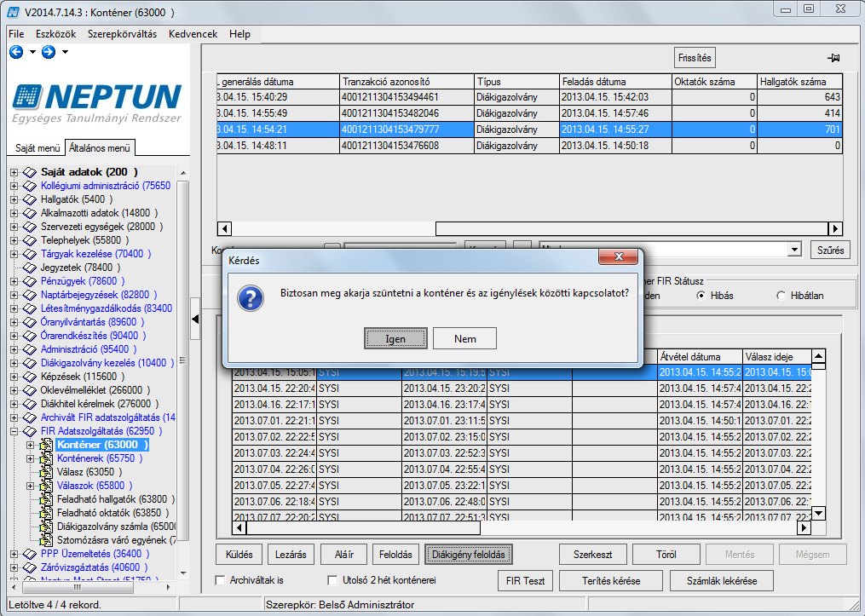
Task: Open the back arrow history dropdown
Action: 32,52
